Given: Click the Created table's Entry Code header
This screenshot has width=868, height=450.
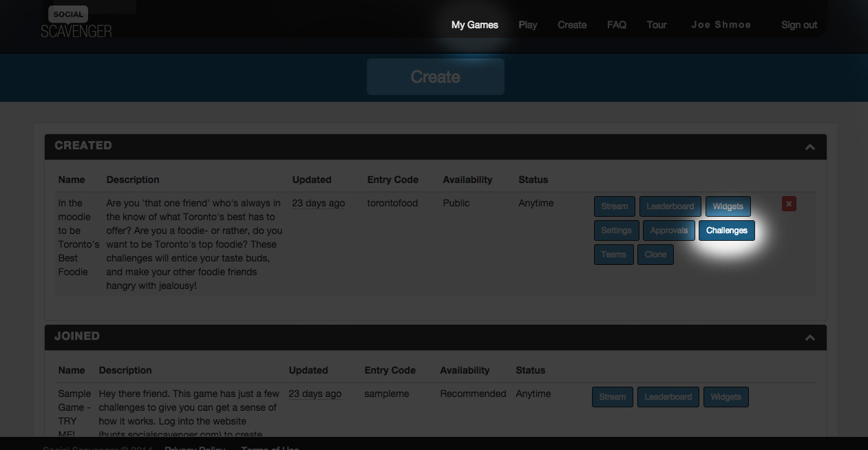Looking at the screenshot, I should 393,180.
